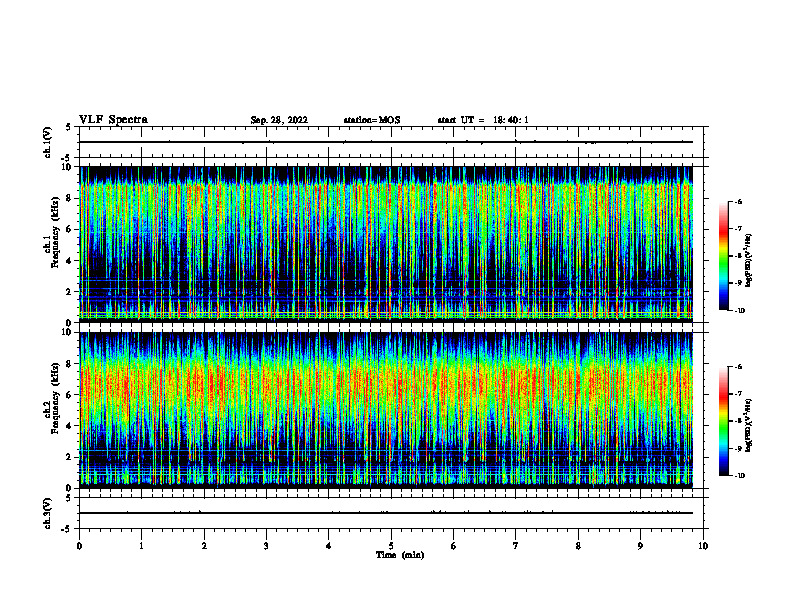Click the "ch.3(V)" axis label
Viewport: 792px width, 612px height.
click(48, 514)
